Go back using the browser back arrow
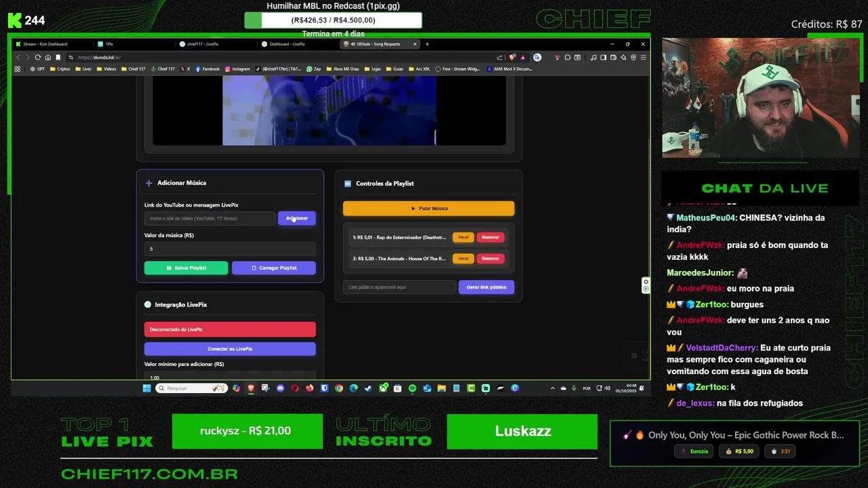 [x=18, y=58]
